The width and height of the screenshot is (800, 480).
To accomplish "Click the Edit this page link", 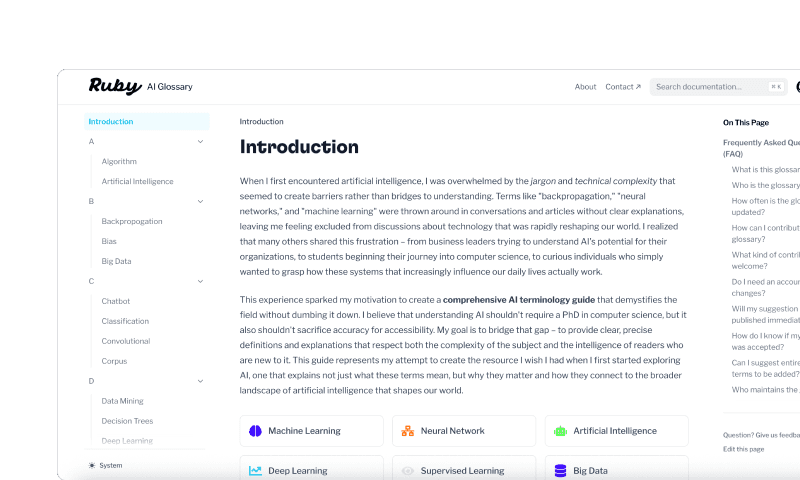I will pos(743,449).
